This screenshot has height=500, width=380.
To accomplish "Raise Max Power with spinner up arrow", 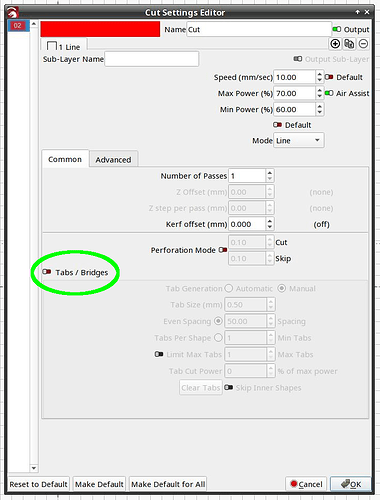I will click(319, 90).
